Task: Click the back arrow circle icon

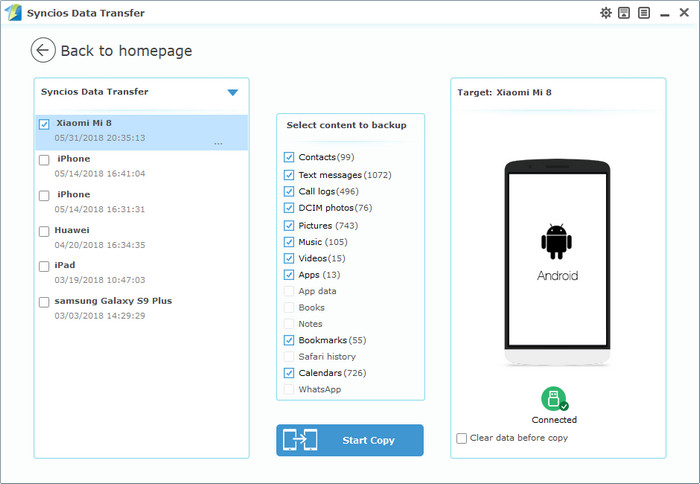Action: pos(43,50)
